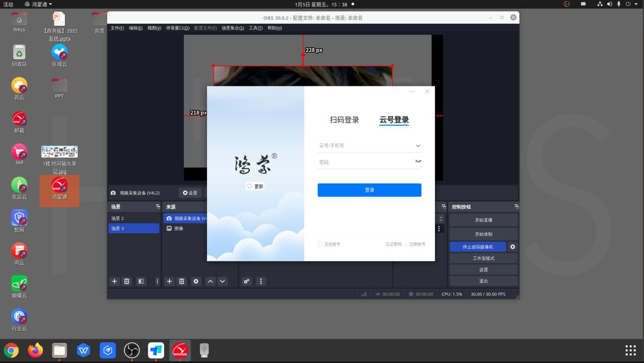This screenshot has width=644, height=363.
Task: Open the 鸿蒙通 app menu in top bar
Action: (38, 4)
